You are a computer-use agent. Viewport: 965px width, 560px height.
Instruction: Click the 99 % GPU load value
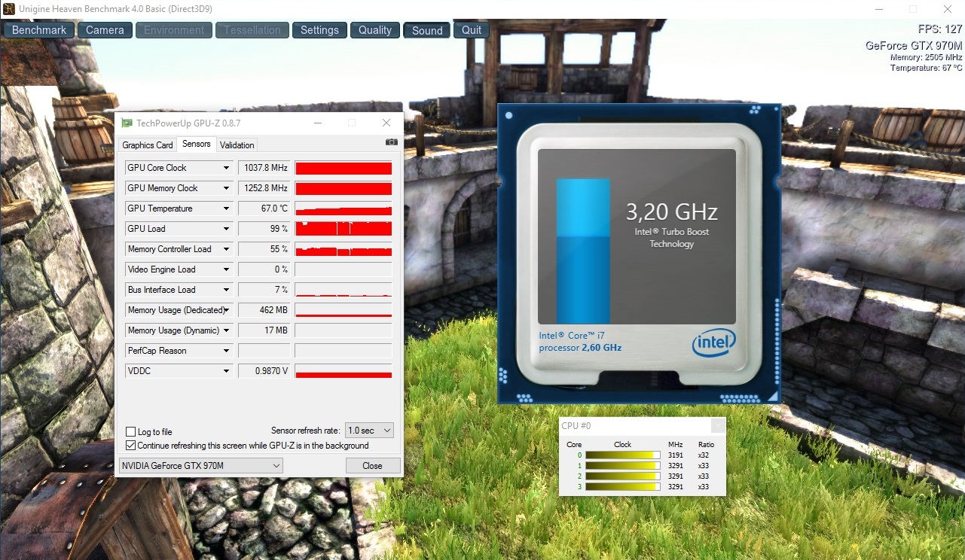(x=264, y=229)
